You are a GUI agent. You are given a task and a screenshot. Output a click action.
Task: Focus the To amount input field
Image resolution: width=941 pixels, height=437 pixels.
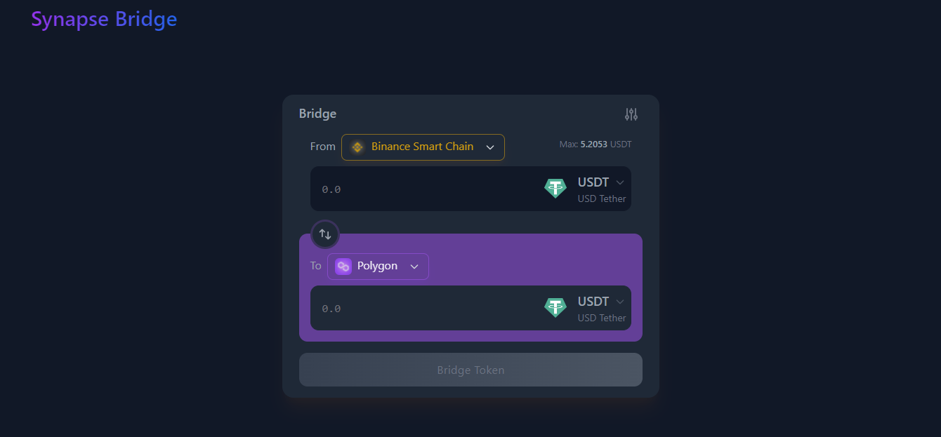pos(420,308)
